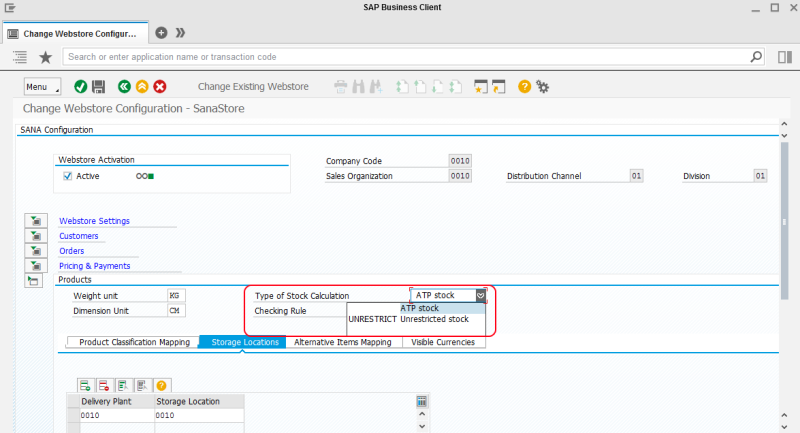Go to Previous Page icon
Screen dimensions: 800x433
click(x=420, y=87)
